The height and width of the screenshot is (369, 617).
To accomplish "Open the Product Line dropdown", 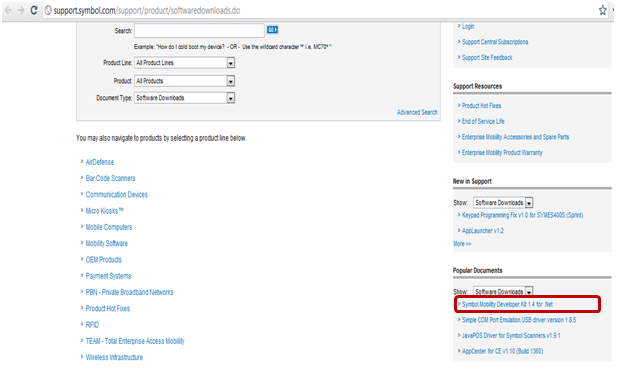I will [x=185, y=63].
